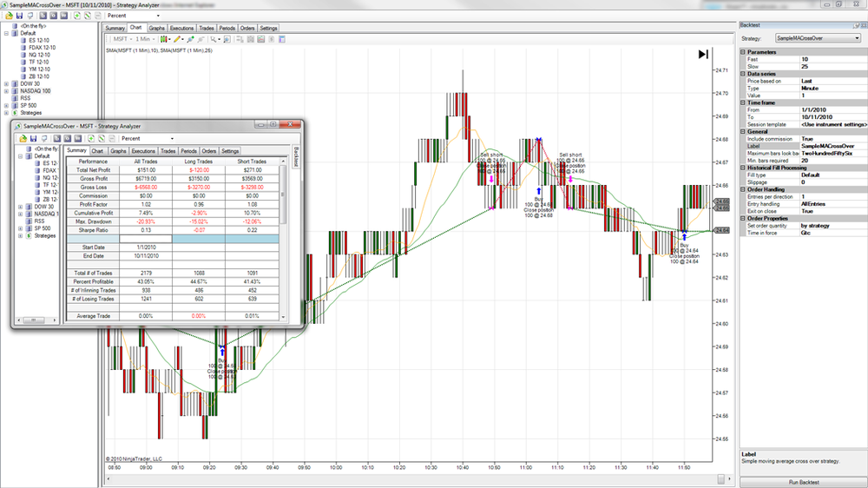Click chart horizontal scrollbar thumb at right
Screen dimensions: 868x488
point(720,478)
